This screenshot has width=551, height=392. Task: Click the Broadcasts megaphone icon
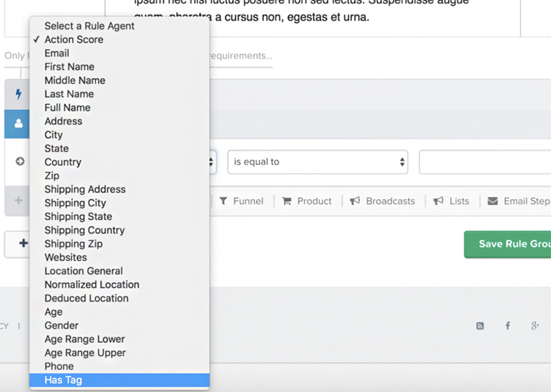(355, 201)
